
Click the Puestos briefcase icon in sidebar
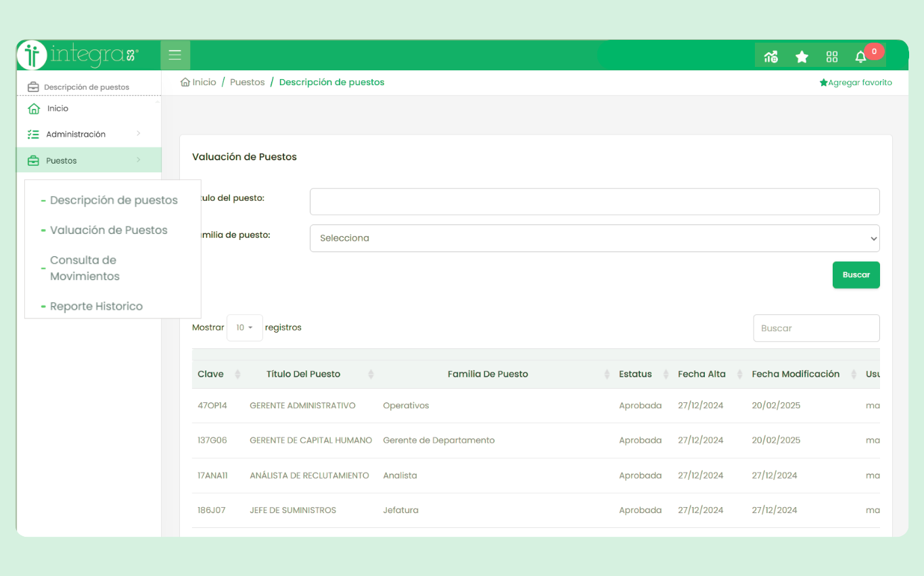33,161
